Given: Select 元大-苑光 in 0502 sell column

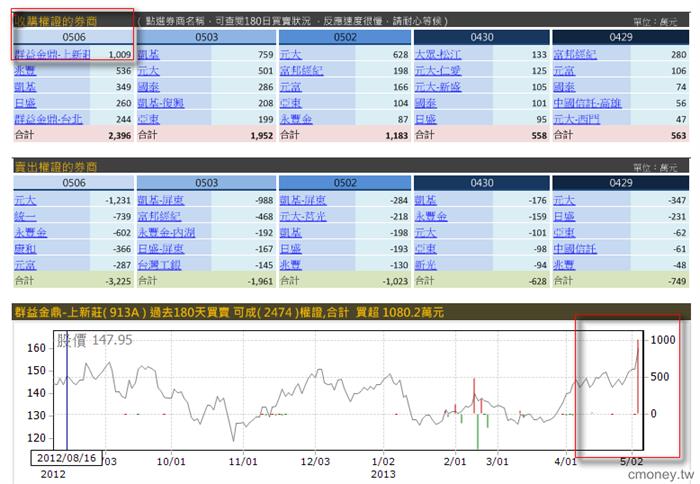Looking at the screenshot, I should pyautogui.click(x=300, y=216).
